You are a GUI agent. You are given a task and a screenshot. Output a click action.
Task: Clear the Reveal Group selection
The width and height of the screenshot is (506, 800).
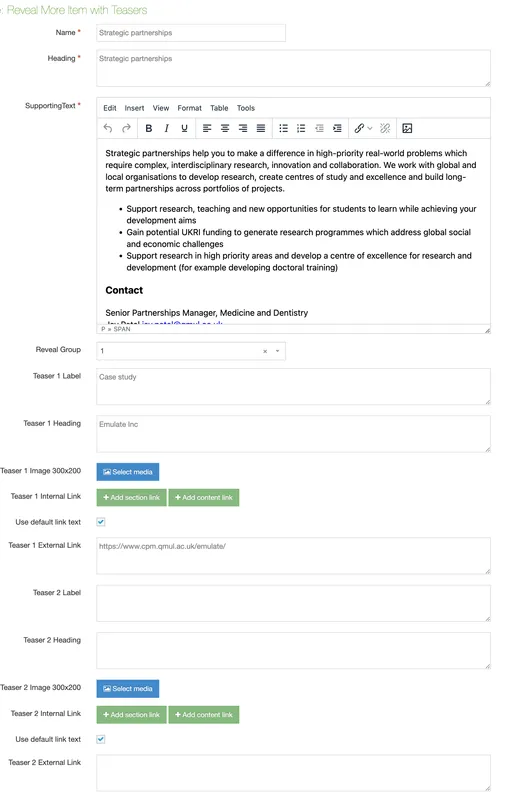(x=265, y=351)
